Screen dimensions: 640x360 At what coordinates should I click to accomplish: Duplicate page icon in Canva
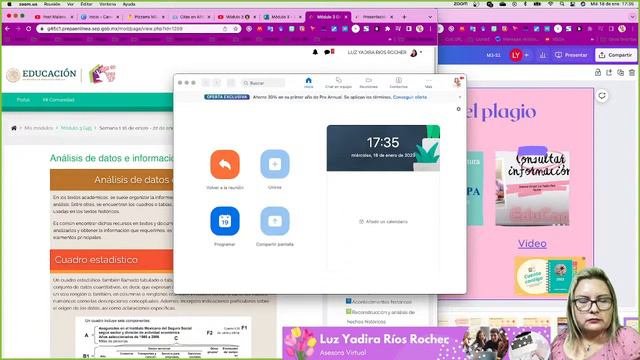pyautogui.click(x=620, y=73)
